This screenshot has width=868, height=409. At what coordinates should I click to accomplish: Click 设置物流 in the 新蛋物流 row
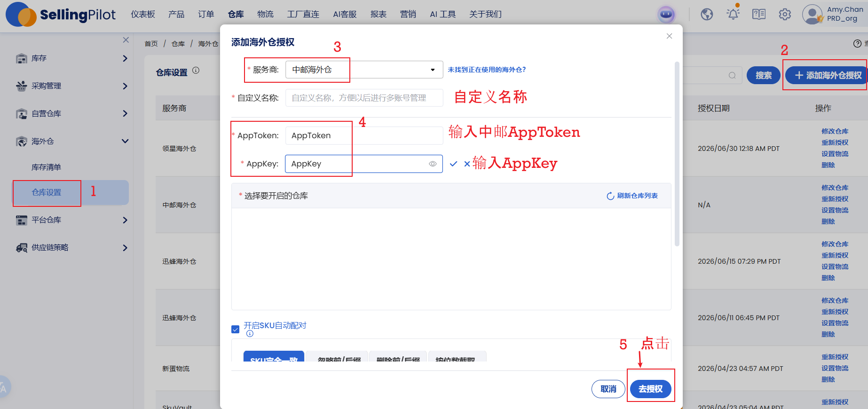[835, 368]
